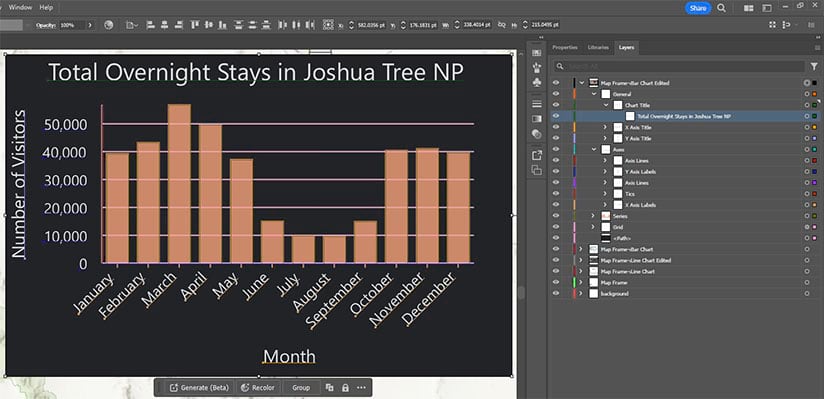The height and width of the screenshot is (399, 824).
Task: Open more options ellipsis in contextual task bar
Action: point(361,388)
